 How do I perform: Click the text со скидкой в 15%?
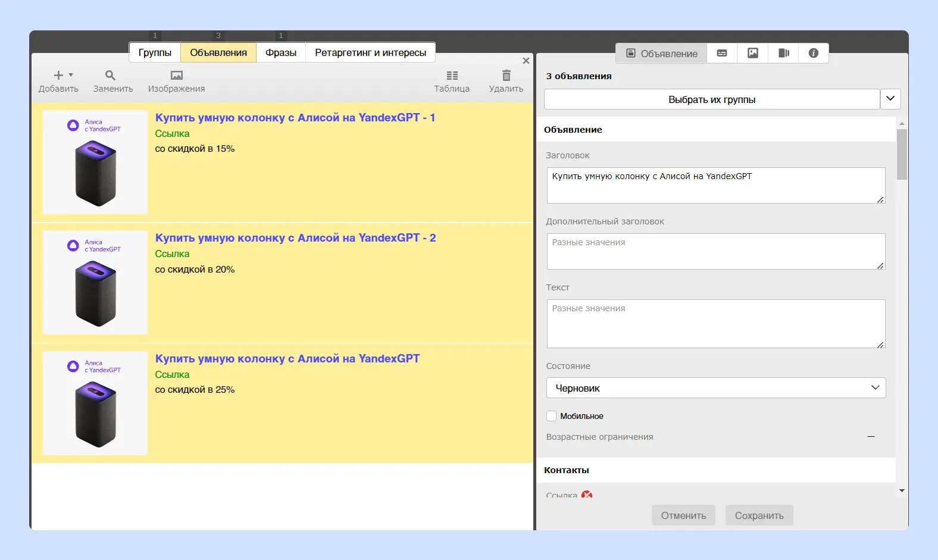[x=195, y=149]
